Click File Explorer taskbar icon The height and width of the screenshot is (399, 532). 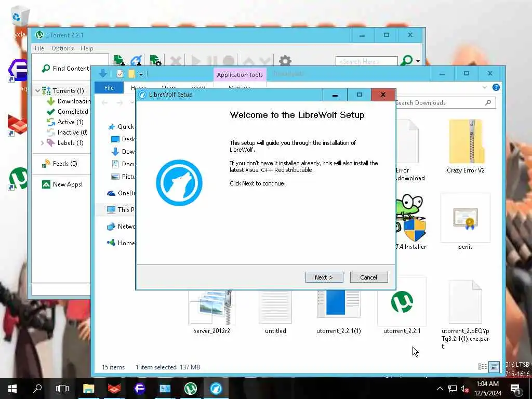(88, 389)
